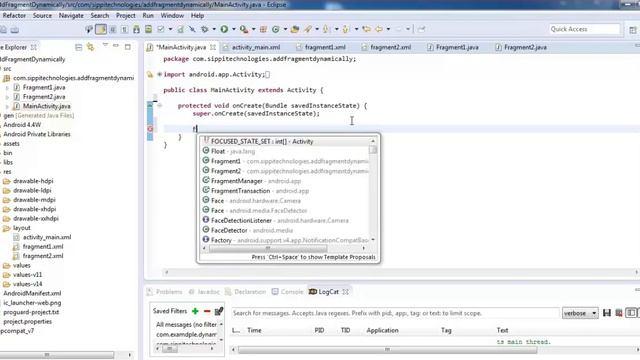The height and width of the screenshot is (360, 640).
Task: Click the Quick Access search field
Action: (x=584, y=29)
